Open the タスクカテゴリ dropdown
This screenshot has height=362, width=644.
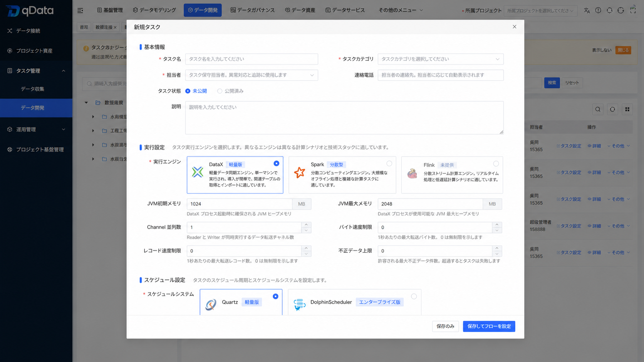[x=441, y=59]
